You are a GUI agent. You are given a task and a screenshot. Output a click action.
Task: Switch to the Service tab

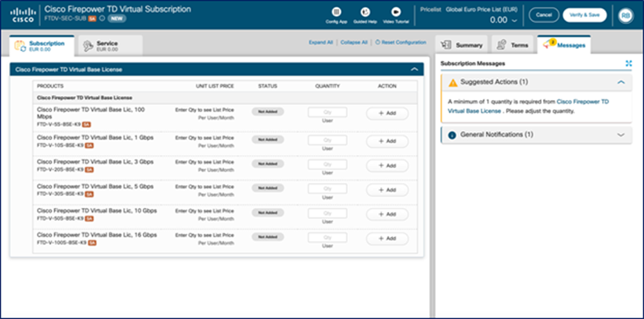pyautogui.click(x=110, y=46)
